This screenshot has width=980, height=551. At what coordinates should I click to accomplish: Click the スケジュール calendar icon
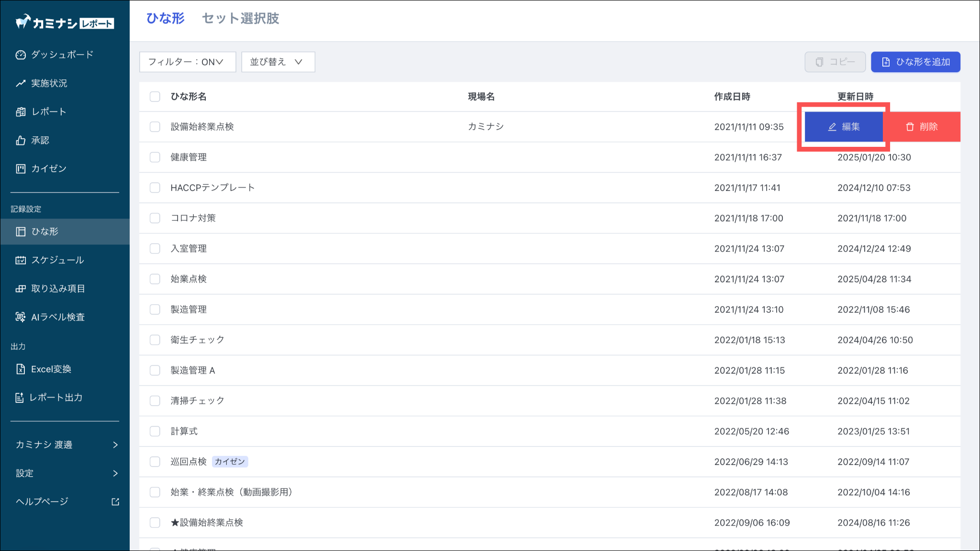point(20,260)
